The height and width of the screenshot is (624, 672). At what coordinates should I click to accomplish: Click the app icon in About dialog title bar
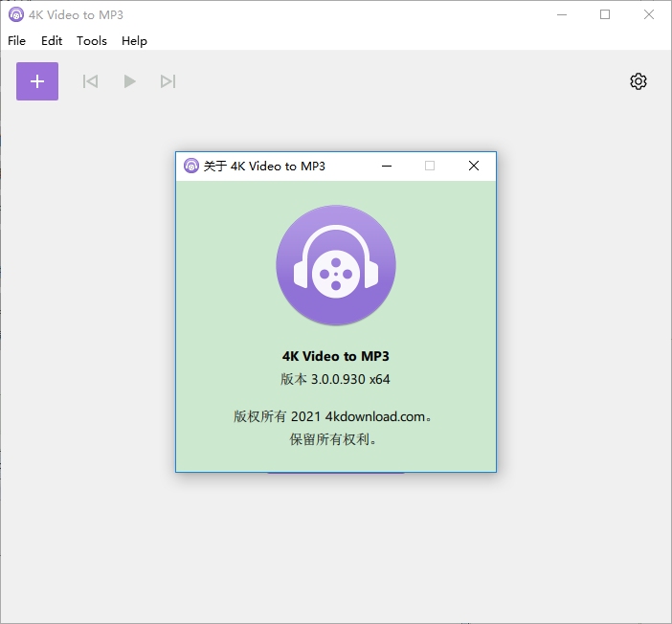pos(191,166)
